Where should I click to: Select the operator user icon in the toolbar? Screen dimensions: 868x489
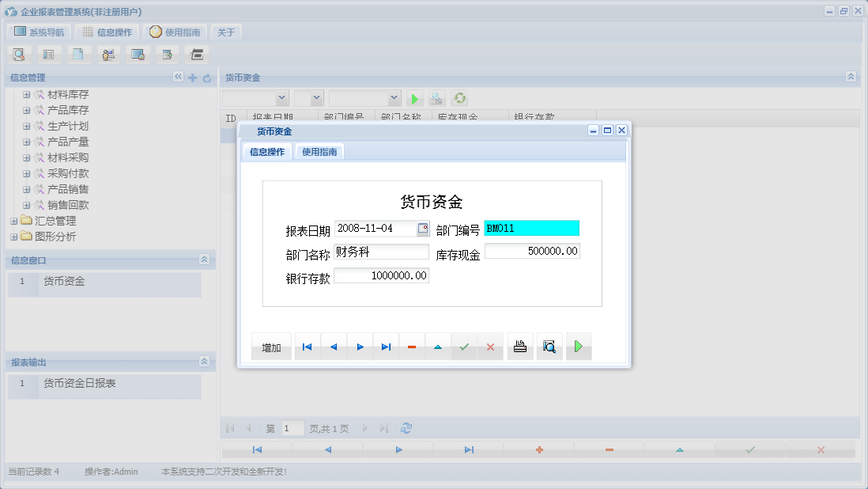[108, 54]
